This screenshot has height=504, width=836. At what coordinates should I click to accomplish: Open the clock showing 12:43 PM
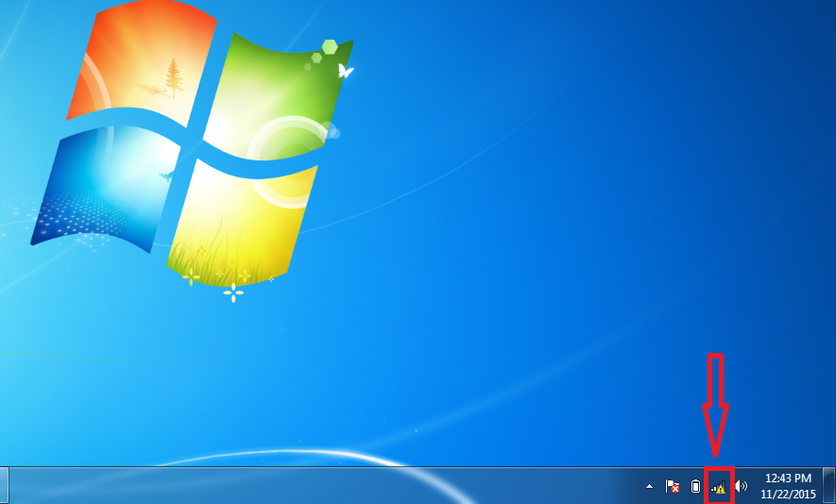coord(788,486)
